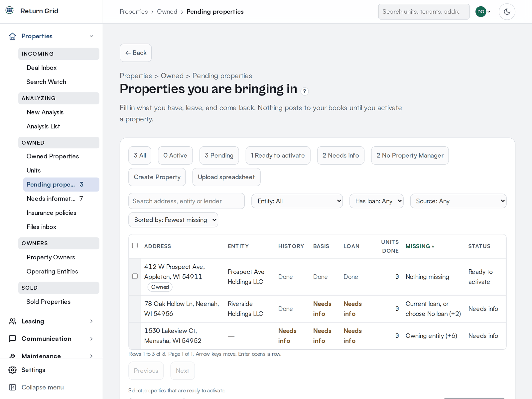Click the help question mark icon
Viewport: 532px width, 399px height.
[x=304, y=91]
